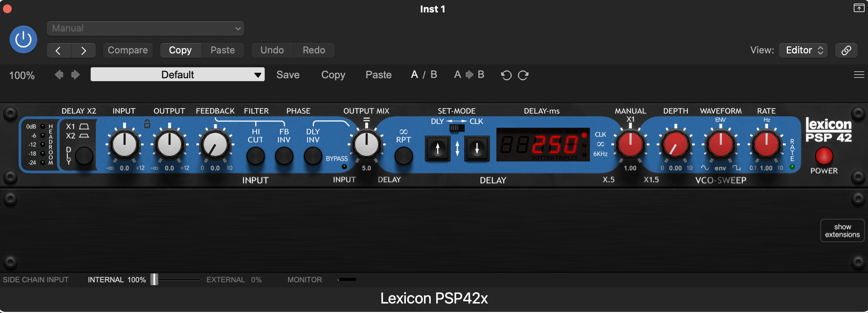Toggle the plugin power bypass button
The width and height of the screenshot is (868, 313).
tap(23, 39)
